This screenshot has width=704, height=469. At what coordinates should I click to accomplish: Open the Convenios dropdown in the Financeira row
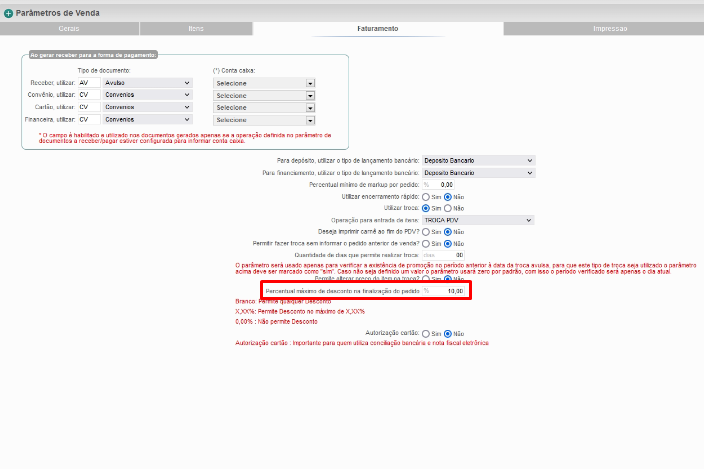147,119
